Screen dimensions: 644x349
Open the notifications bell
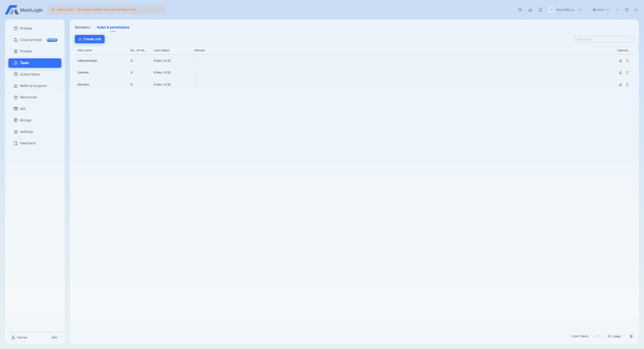point(540,10)
